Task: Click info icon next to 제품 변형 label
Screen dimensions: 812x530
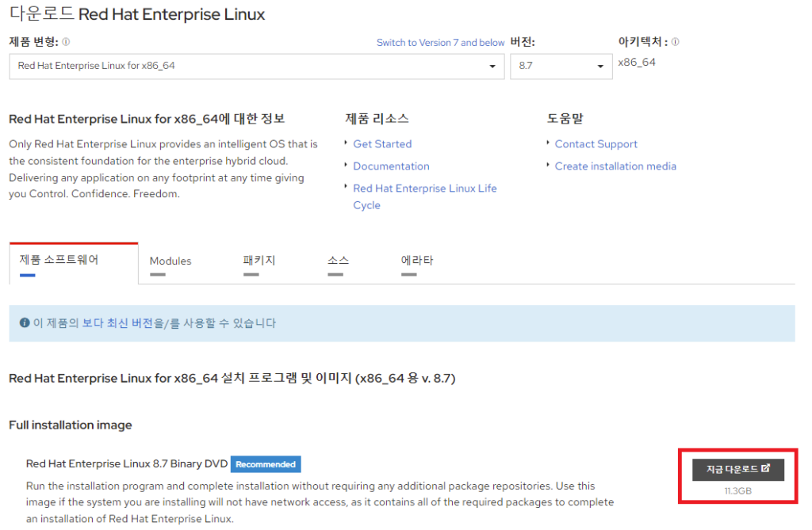Action: coord(66,42)
